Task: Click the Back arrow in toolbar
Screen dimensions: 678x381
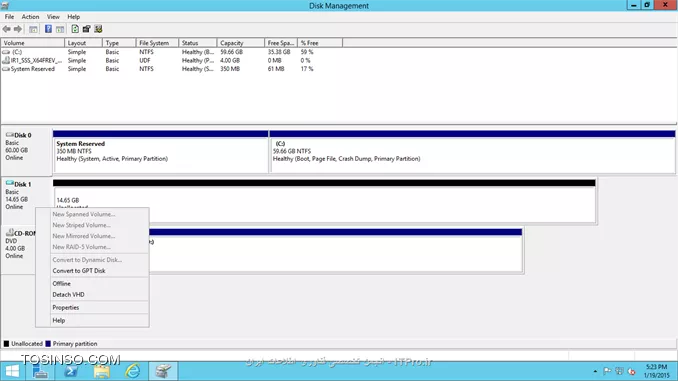Action: click(6, 29)
